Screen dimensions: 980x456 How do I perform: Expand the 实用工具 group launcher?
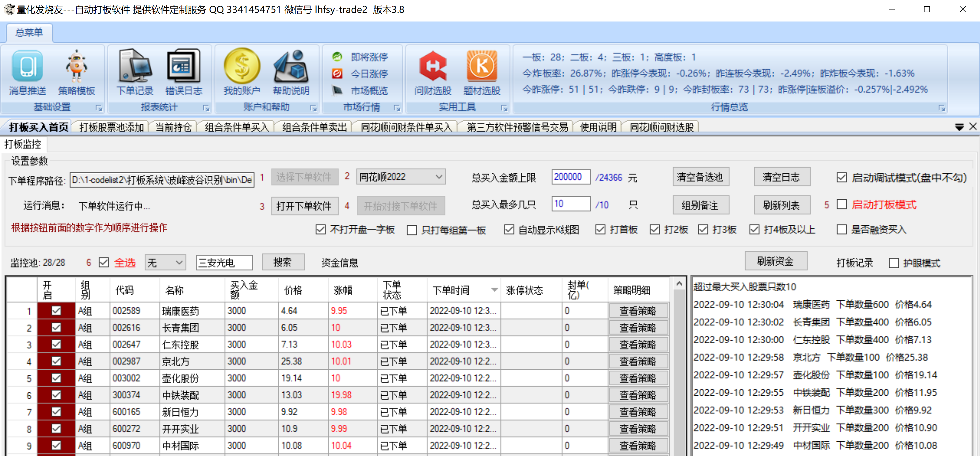click(505, 108)
